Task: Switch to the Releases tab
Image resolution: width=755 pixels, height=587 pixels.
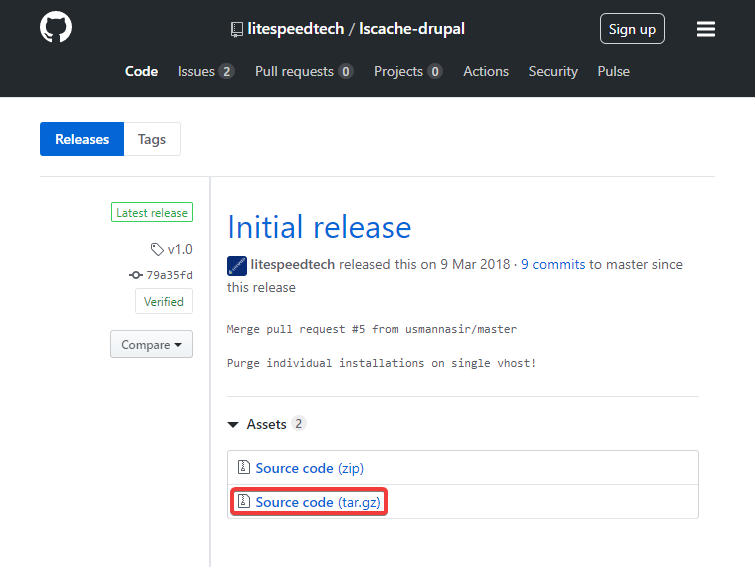Action: pyautogui.click(x=82, y=139)
